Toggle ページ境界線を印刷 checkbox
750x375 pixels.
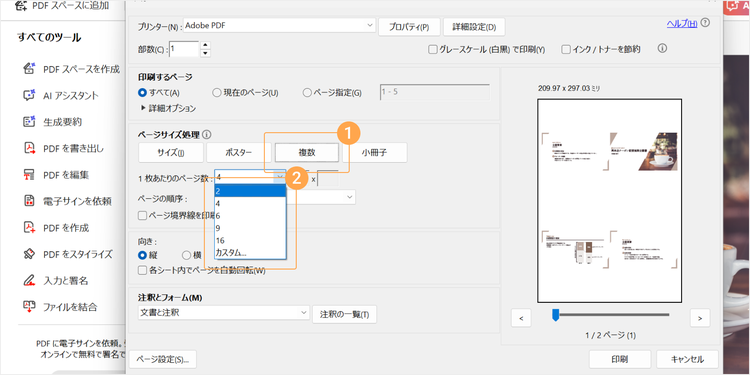point(142,215)
